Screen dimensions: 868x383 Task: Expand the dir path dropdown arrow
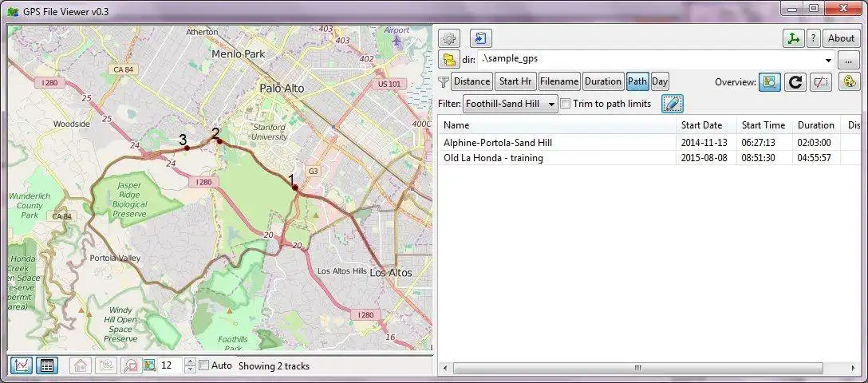828,60
